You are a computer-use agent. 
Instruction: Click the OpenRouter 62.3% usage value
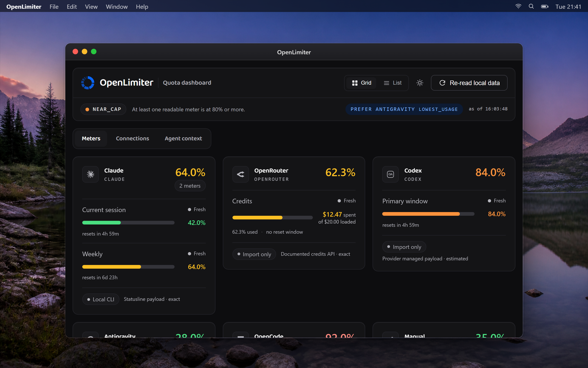[x=340, y=172]
